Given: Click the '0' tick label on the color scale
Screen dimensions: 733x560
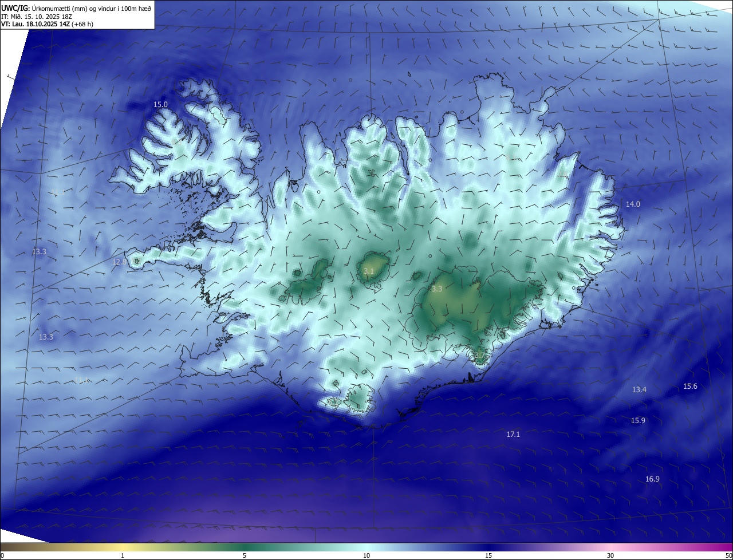Looking at the screenshot, I should pyautogui.click(x=2, y=555).
